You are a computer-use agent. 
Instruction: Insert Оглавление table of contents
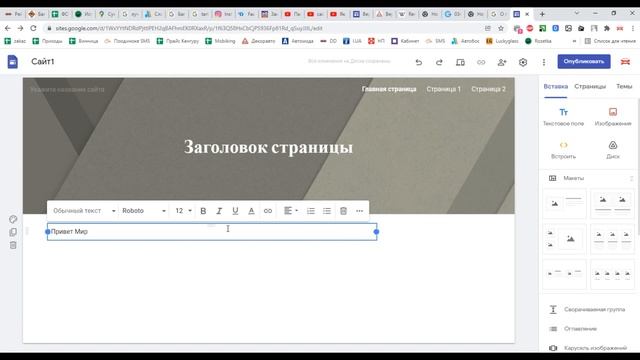(x=573, y=329)
